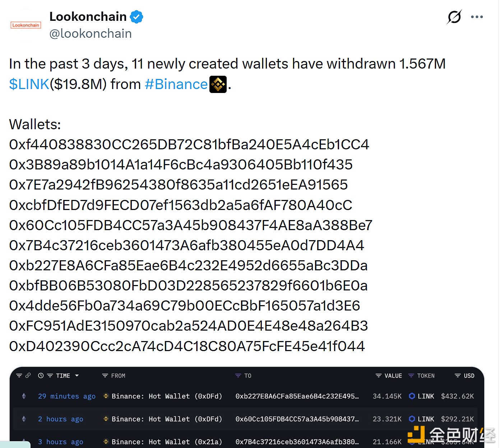500x448 pixels.
Task: Expand the TIME column dropdown arrow
Action: pos(77,375)
